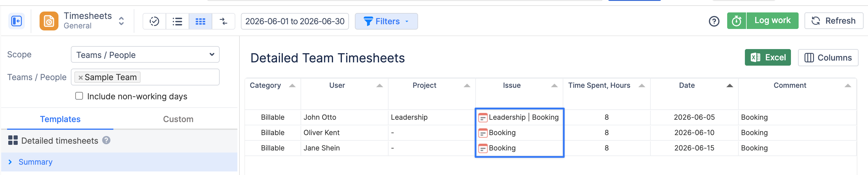868x175 pixels.
Task: Switch to the Custom tab
Action: (178, 119)
